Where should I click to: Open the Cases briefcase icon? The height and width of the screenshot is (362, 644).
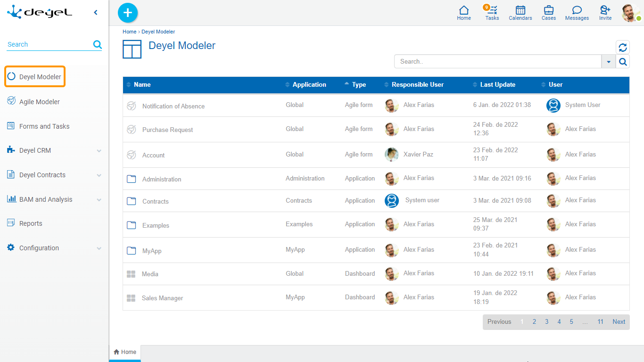[x=549, y=13]
